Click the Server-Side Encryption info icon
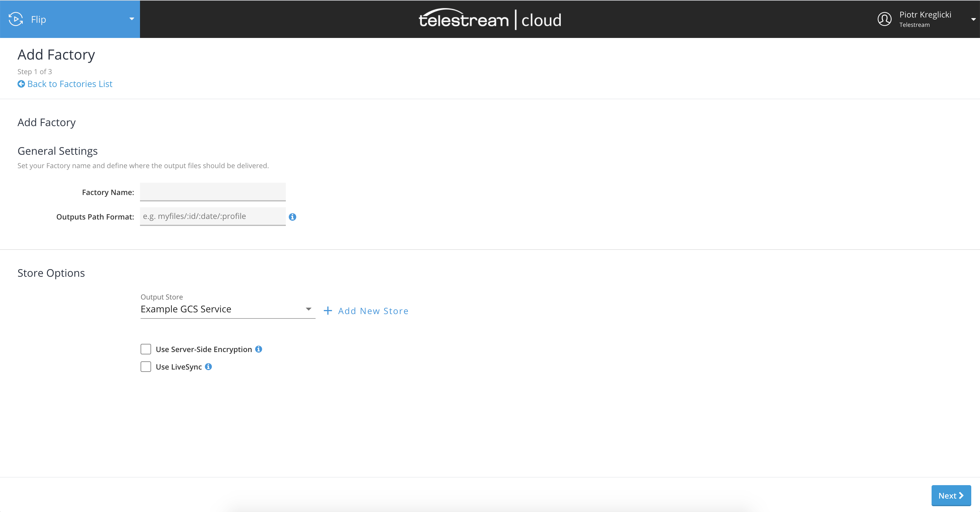 (259, 349)
